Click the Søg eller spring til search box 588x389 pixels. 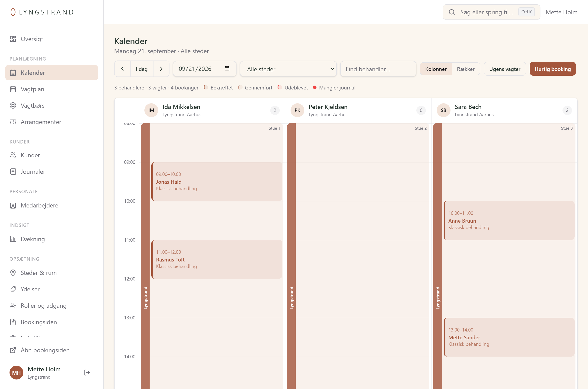[x=491, y=12]
